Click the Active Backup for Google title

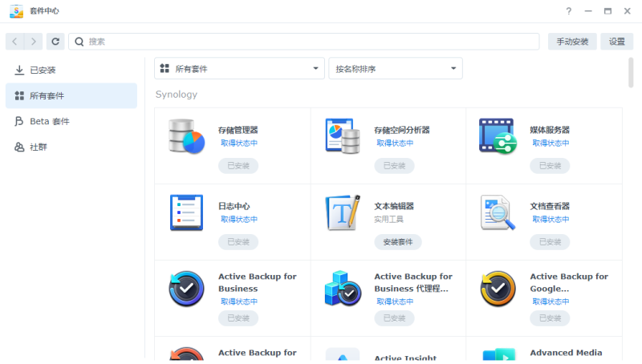(569, 282)
